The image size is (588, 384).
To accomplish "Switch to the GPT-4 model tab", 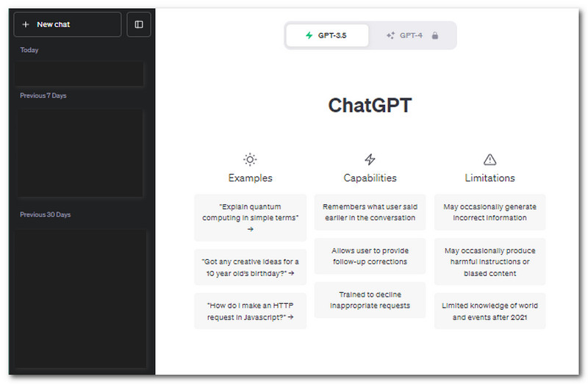I will click(412, 35).
